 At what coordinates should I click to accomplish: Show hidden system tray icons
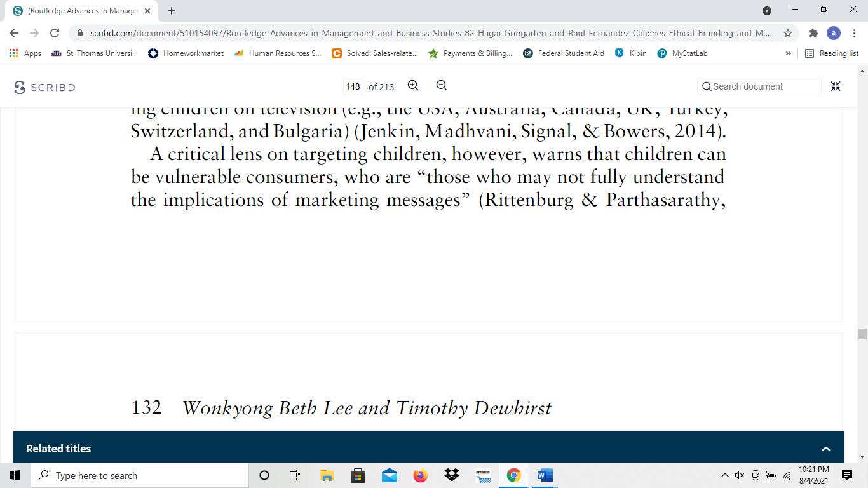724,475
